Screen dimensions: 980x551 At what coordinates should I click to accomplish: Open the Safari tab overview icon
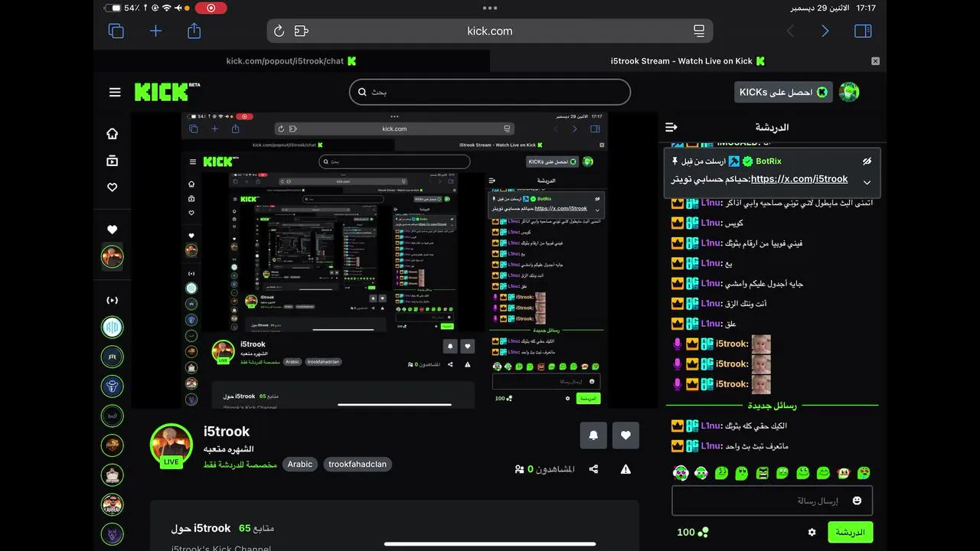pyautogui.click(x=116, y=31)
